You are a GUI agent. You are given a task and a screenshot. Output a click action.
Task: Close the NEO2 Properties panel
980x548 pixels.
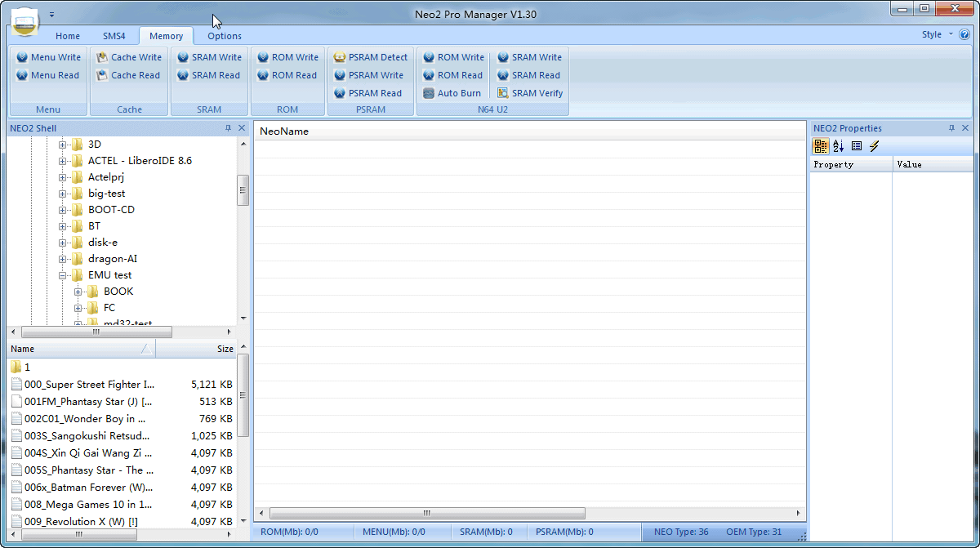click(x=965, y=128)
